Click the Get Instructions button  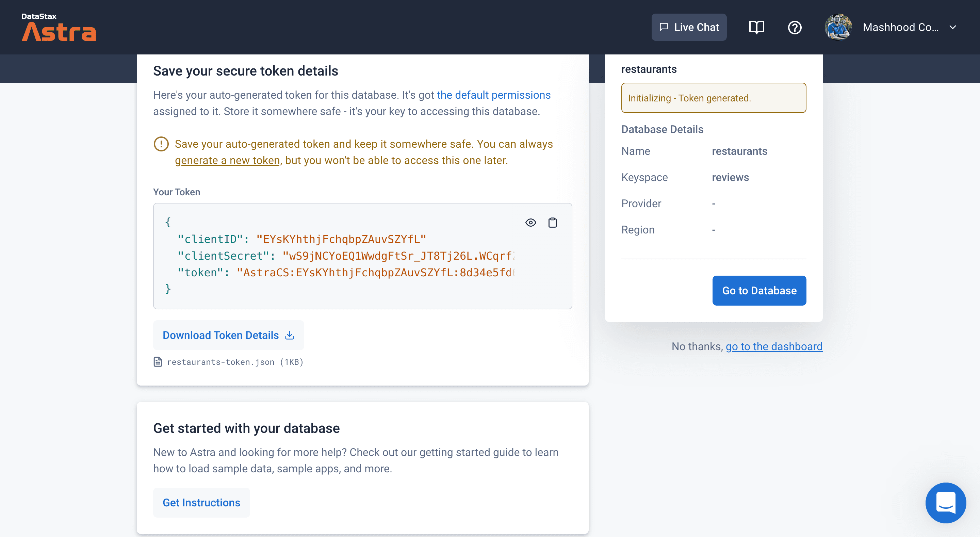coord(201,502)
